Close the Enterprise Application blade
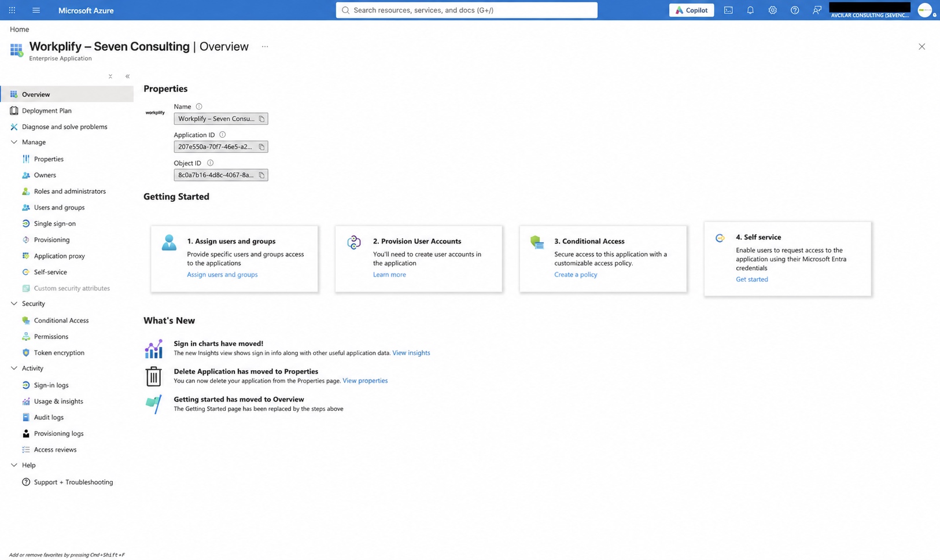This screenshot has width=940, height=560. [x=921, y=47]
